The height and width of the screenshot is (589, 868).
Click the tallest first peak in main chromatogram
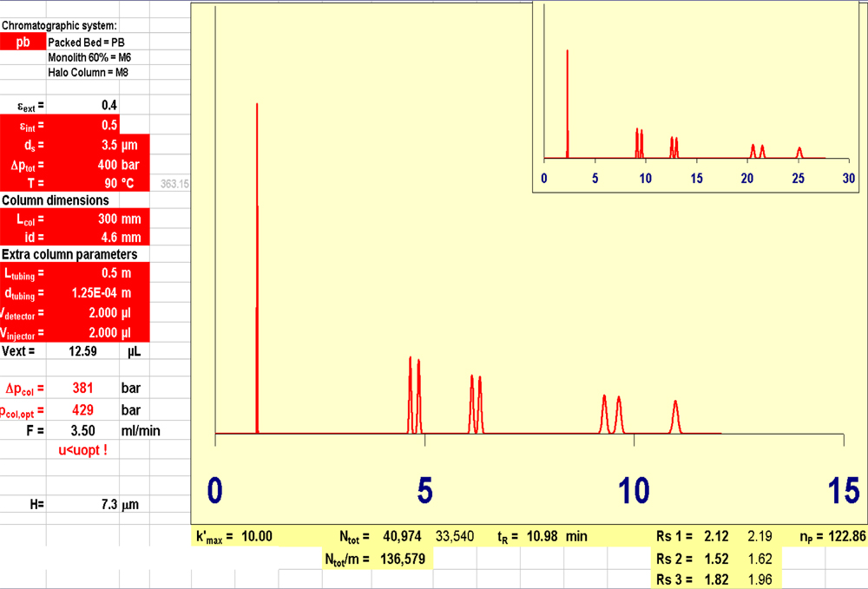[257, 260]
